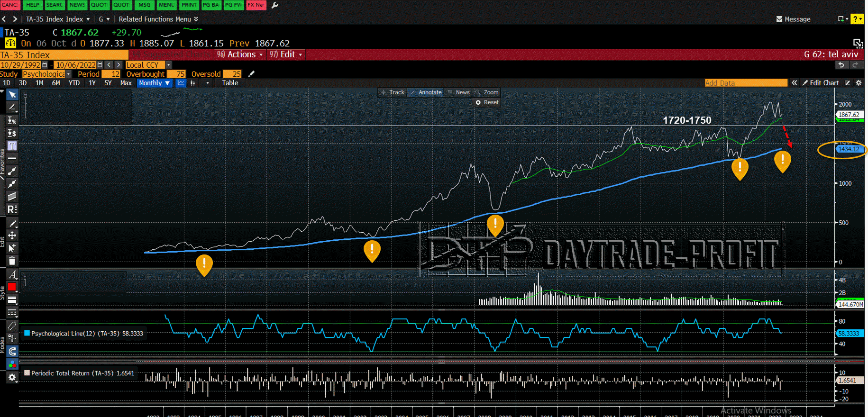Switch to line chart type
The width and height of the screenshot is (868, 417).
[x=181, y=83]
